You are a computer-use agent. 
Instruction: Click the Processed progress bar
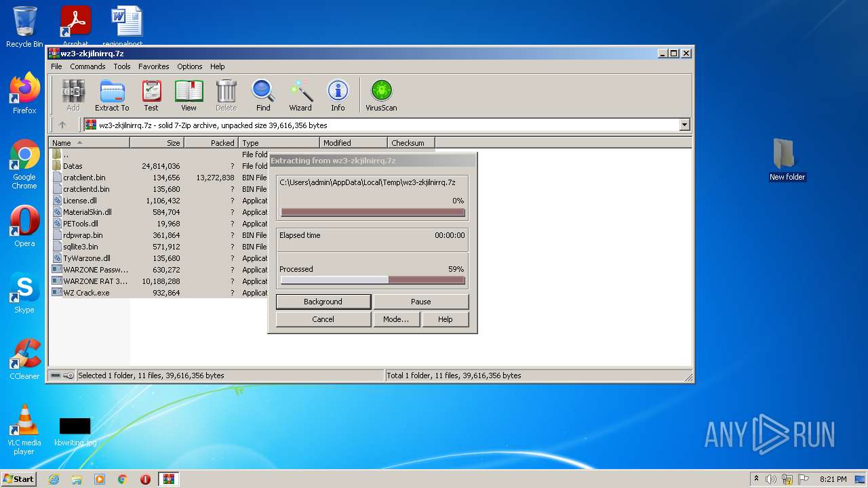373,280
